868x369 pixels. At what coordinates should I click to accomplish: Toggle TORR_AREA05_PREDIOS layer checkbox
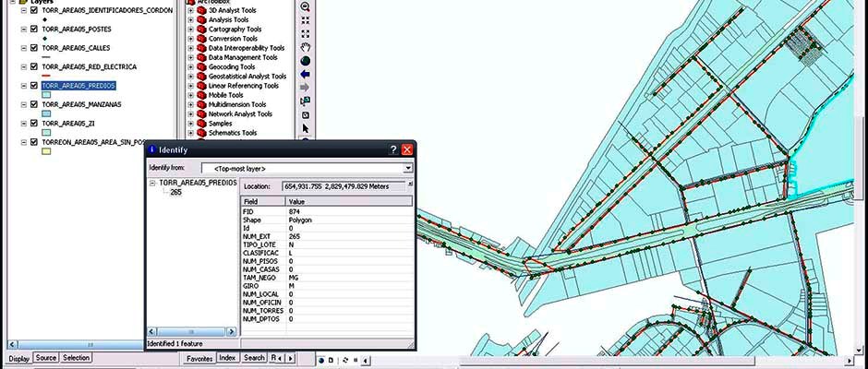click(34, 85)
